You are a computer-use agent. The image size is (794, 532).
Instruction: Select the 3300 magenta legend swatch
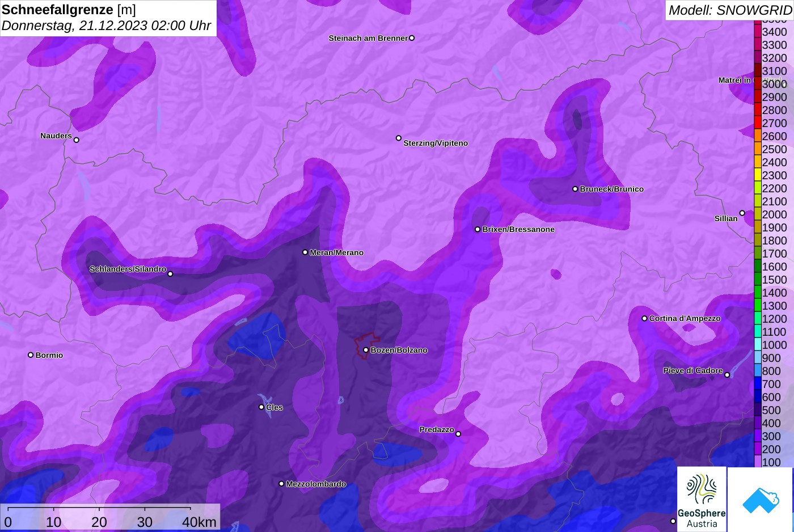tap(757, 45)
